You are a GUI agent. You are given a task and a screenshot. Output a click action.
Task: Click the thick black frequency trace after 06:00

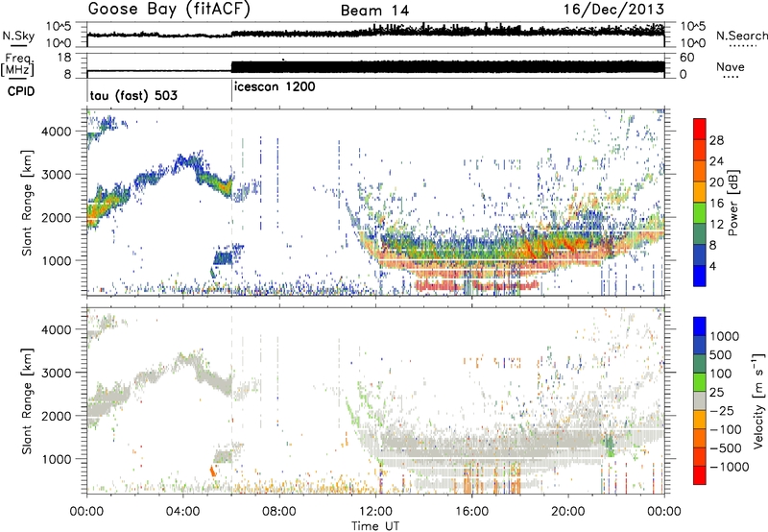click(447, 67)
